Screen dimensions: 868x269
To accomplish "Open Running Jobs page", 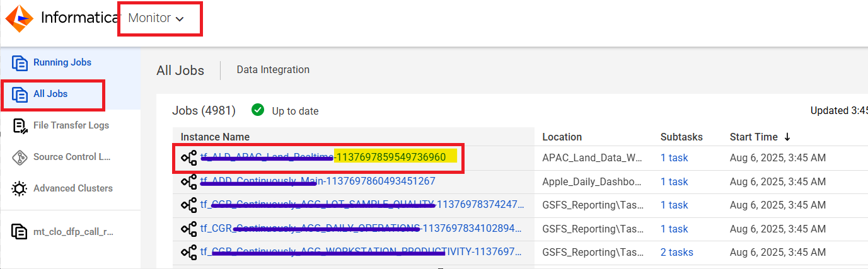I will click(x=62, y=62).
